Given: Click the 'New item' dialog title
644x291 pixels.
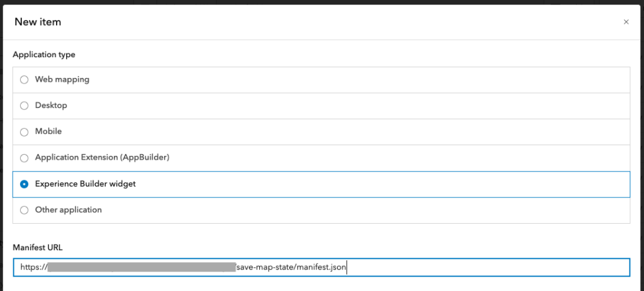Looking at the screenshot, I should pyautogui.click(x=38, y=22).
